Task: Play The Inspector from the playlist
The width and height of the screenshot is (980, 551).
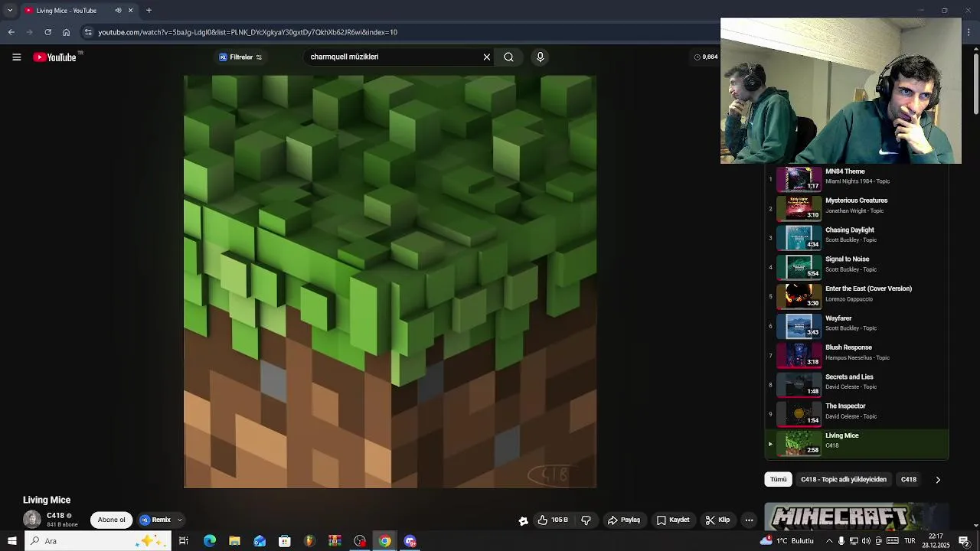Action: pyautogui.click(x=857, y=414)
